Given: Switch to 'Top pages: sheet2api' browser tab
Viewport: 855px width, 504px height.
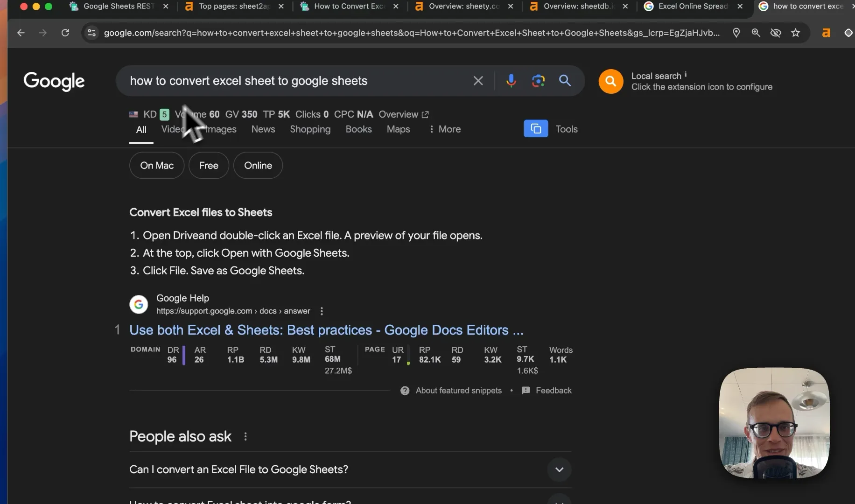Looking at the screenshot, I should coord(233,6).
